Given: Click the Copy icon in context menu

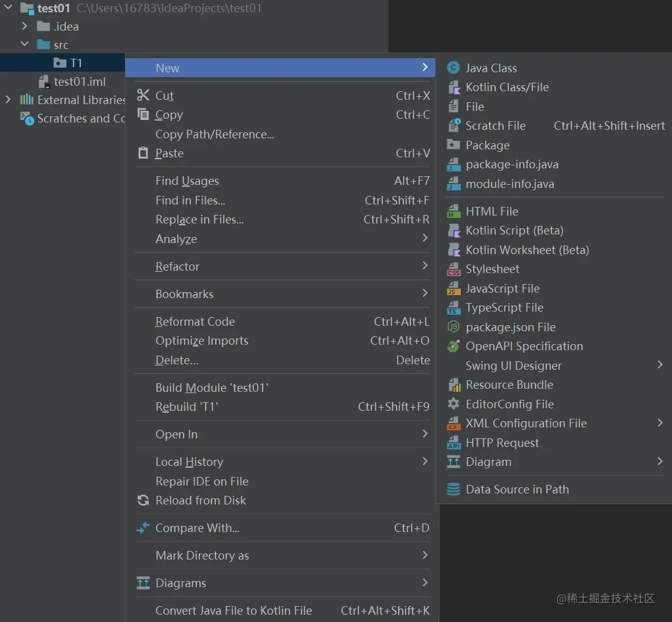Looking at the screenshot, I should pyautogui.click(x=143, y=114).
